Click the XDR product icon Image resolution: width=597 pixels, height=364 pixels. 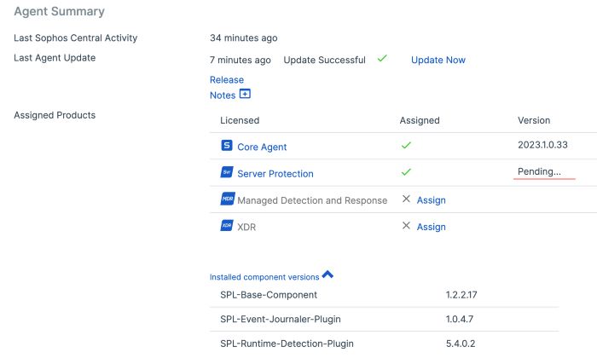click(227, 226)
